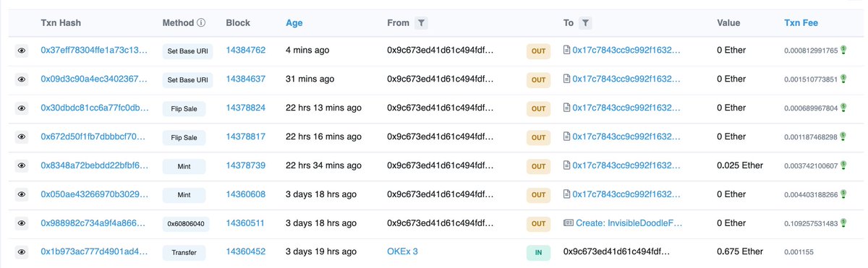Screen dimensions: 868x268
Task: Click the 0x60806040 method badge
Action: (186, 224)
